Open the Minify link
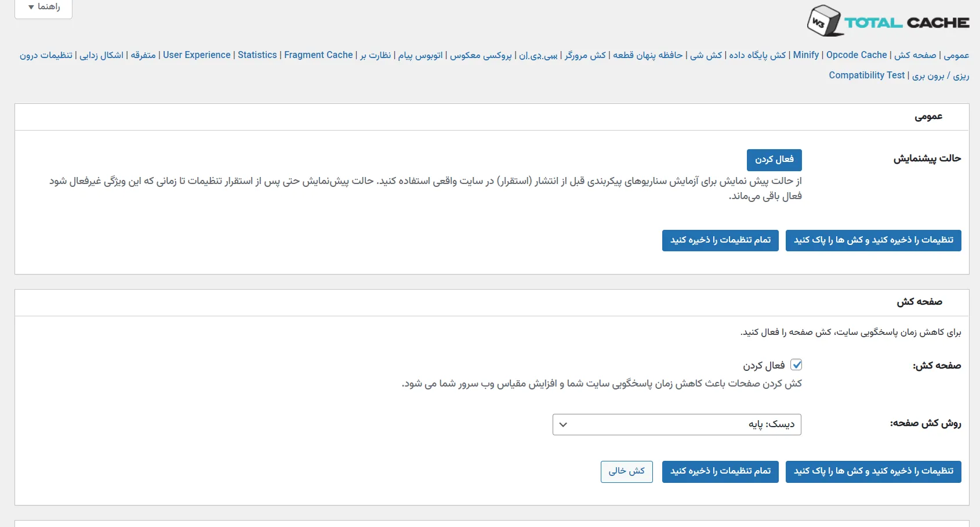This screenshot has width=980, height=527. click(806, 55)
